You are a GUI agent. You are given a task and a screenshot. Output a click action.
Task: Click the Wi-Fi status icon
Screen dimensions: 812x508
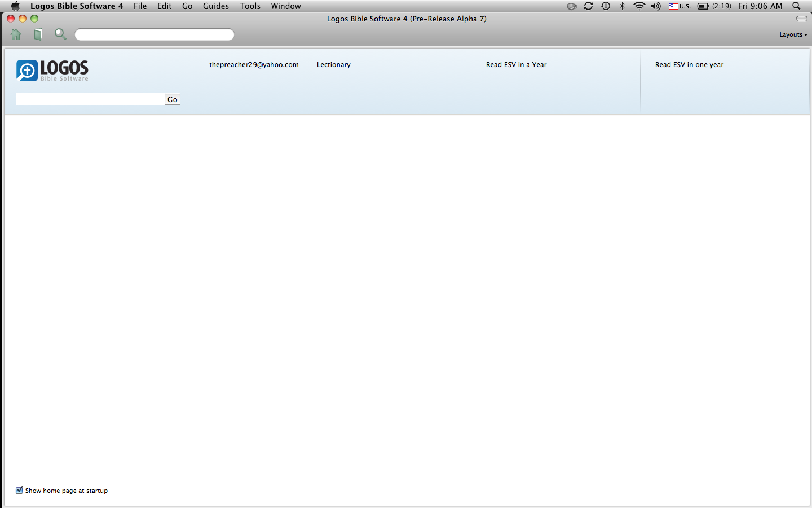tap(639, 6)
